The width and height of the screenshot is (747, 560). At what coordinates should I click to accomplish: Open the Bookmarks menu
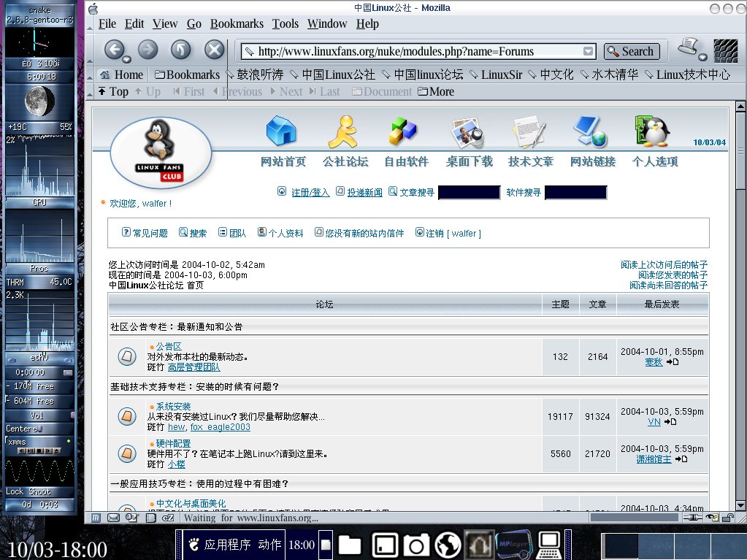(237, 24)
